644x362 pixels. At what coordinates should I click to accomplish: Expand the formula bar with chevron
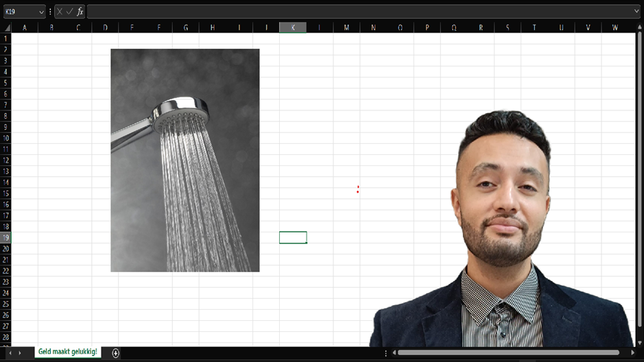point(636,12)
